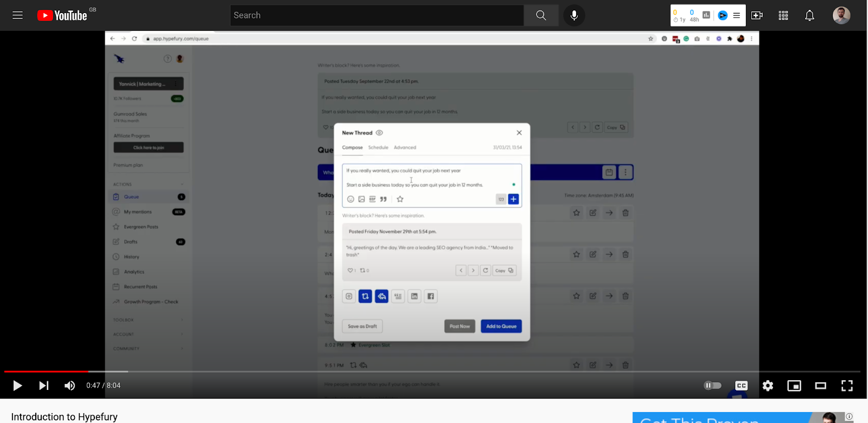The height and width of the screenshot is (423, 868).
Task: Open the extension widget's hamburger menu
Action: tap(737, 15)
